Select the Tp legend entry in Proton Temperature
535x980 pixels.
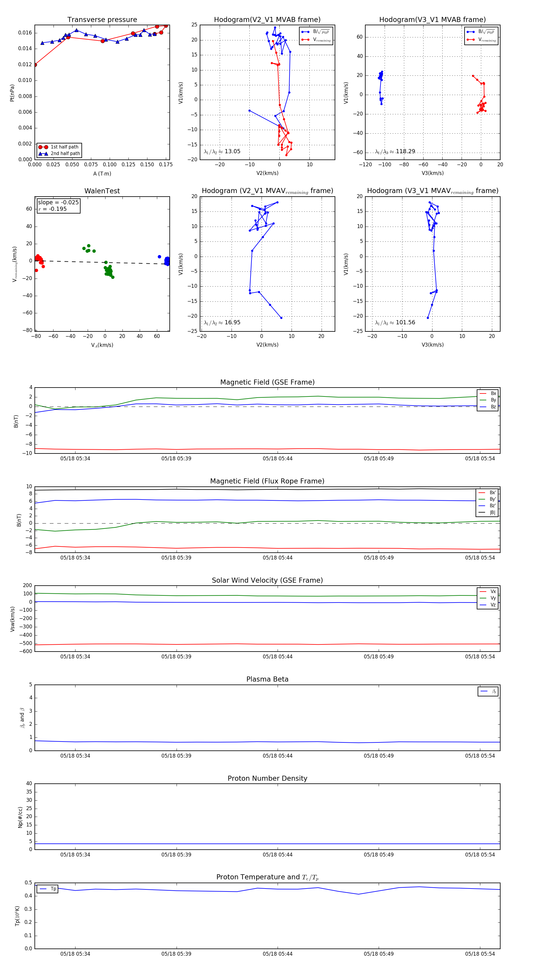[48, 889]
